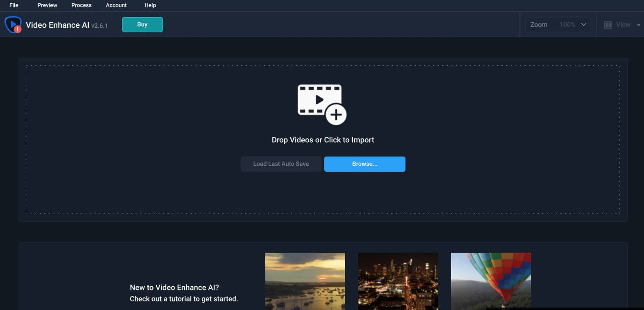Viewport: 644px width, 310px height.
Task: Open the View mode dropdown arrow
Action: coord(638,25)
